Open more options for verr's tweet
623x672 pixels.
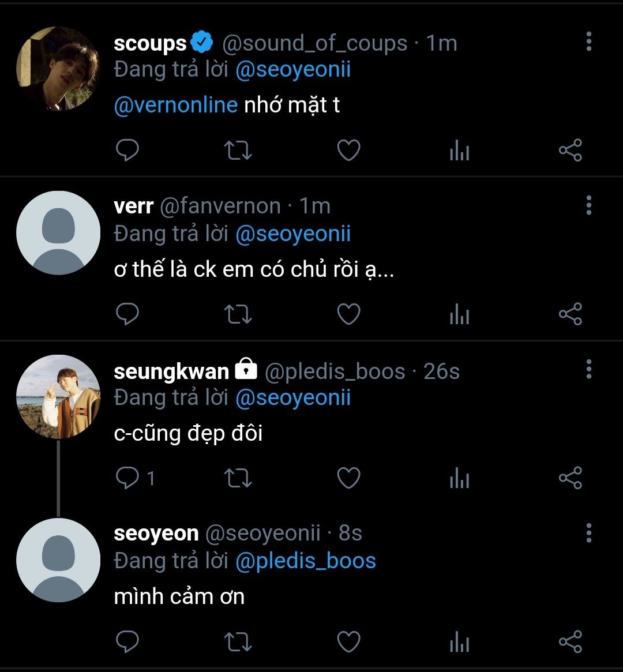click(x=588, y=205)
